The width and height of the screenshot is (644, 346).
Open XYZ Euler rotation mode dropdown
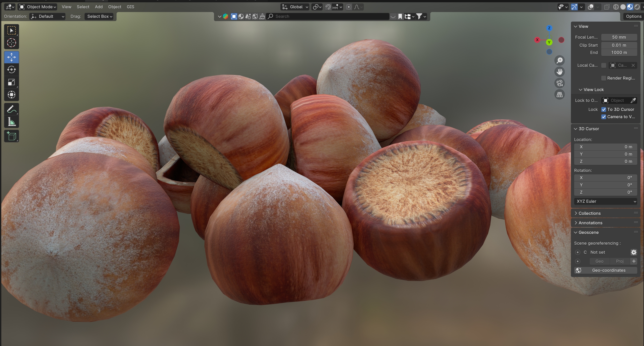tap(605, 201)
